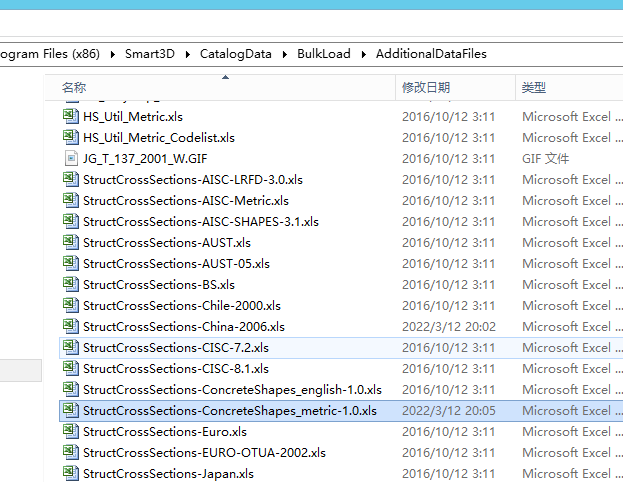Image resolution: width=623 pixels, height=482 pixels.
Task: Select file StructCrossSections-CISC-8.1.xls
Action: [x=176, y=369]
